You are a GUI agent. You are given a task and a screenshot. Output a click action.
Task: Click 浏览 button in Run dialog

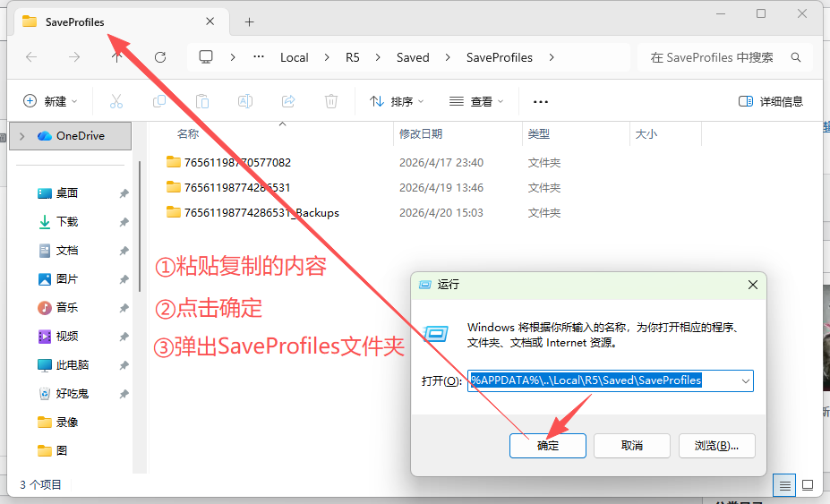point(716,446)
